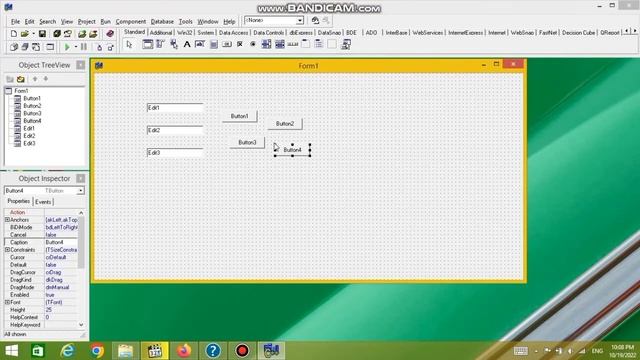
Task: Click the New Form toolbar icon
Action: click(50, 47)
